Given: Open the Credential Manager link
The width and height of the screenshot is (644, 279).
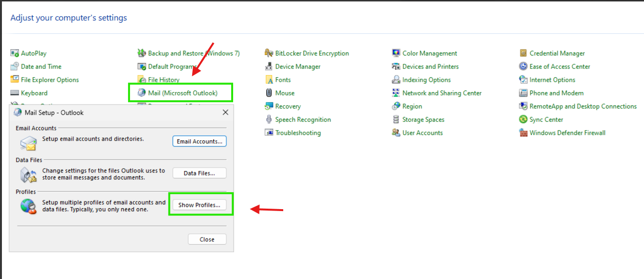Looking at the screenshot, I should pos(557,53).
